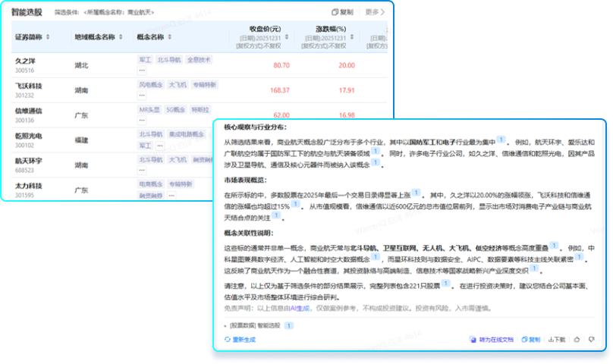Click citation badge after 221只股票

[x=448, y=287]
